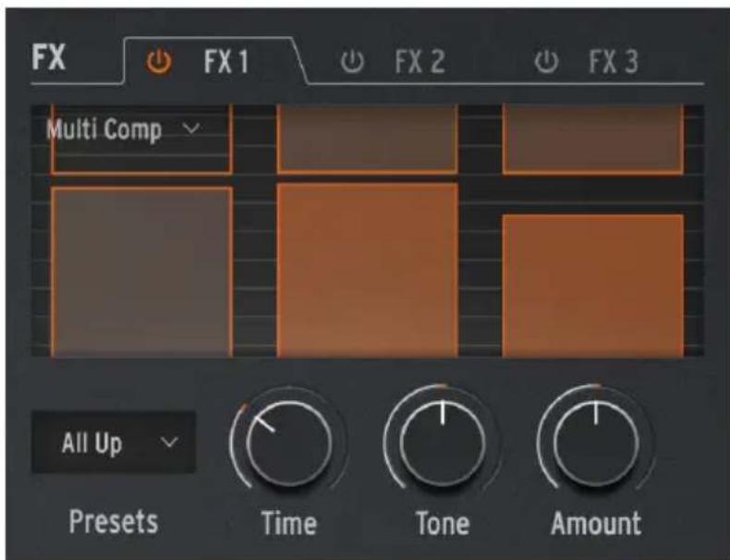Click the Presets label

coord(114,521)
